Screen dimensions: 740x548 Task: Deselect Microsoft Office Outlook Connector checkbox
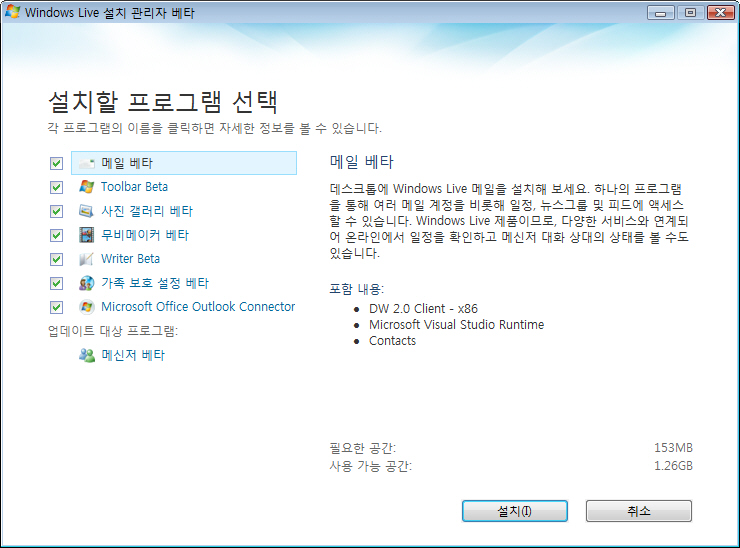[56, 307]
